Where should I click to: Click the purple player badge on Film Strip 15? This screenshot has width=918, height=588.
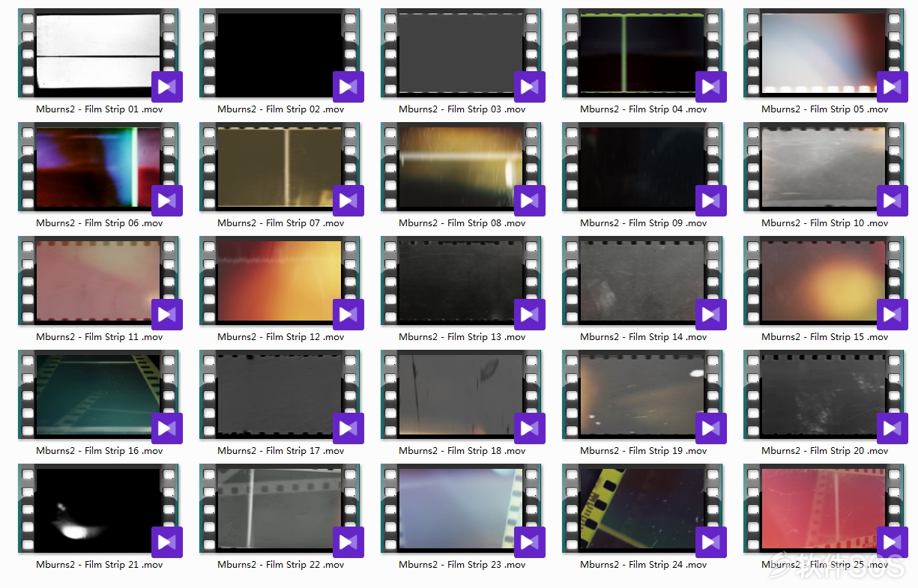click(893, 315)
